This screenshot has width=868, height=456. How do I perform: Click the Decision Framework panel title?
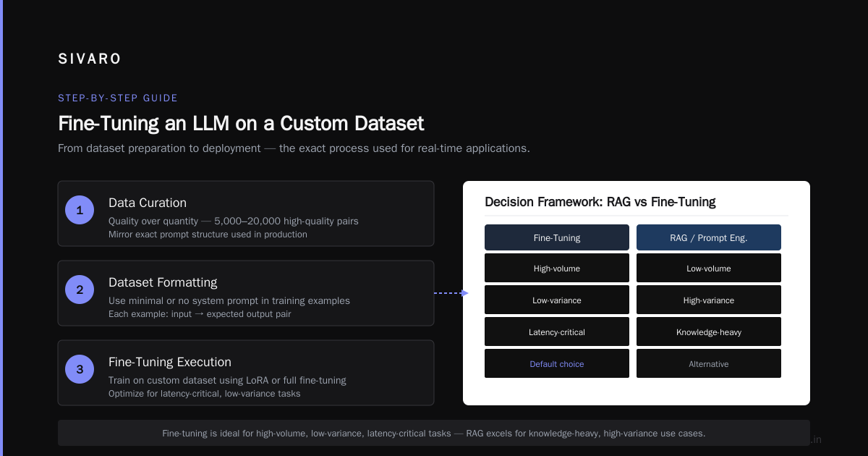[x=600, y=202]
